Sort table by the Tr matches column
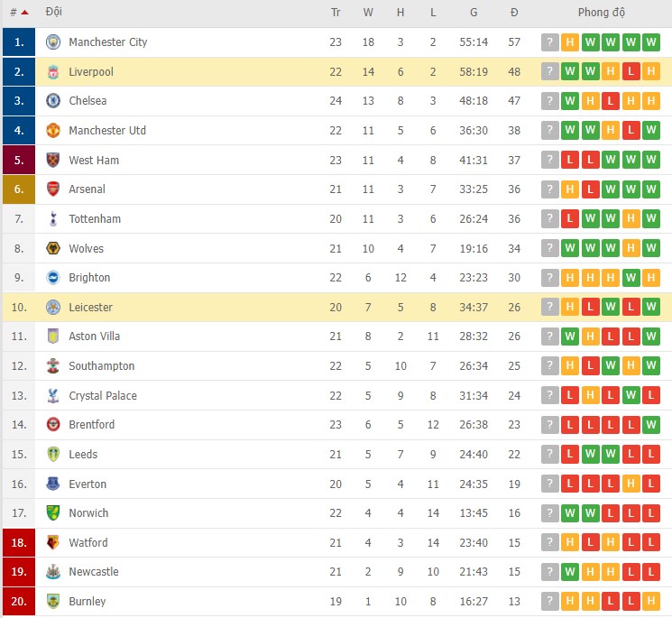This screenshot has width=672, height=618. point(336,13)
